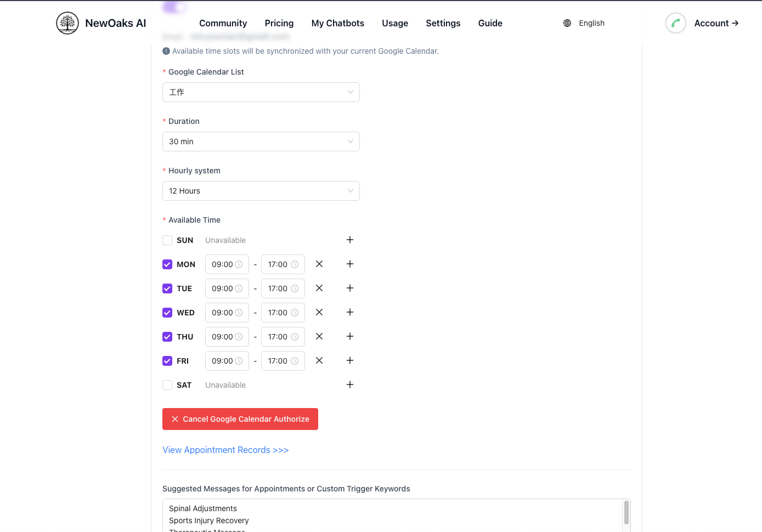762x532 pixels.
Task: Click the clock icon in Friday's end time field
Action: click(296, 360)
